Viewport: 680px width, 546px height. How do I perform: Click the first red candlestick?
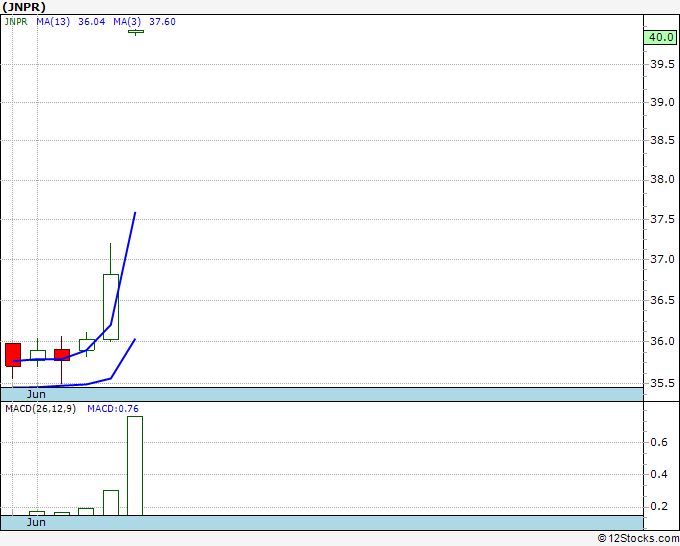click(13, 355)
